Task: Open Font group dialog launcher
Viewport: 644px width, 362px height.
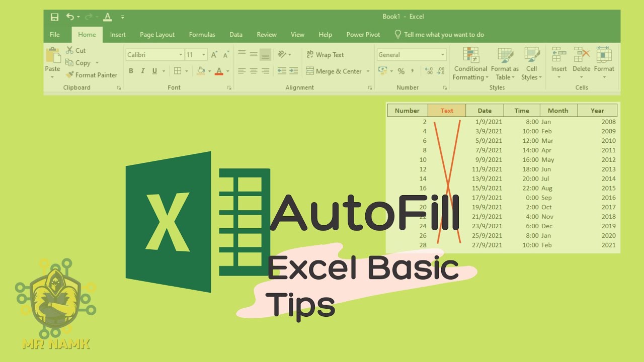Action: tap(229, 88)
